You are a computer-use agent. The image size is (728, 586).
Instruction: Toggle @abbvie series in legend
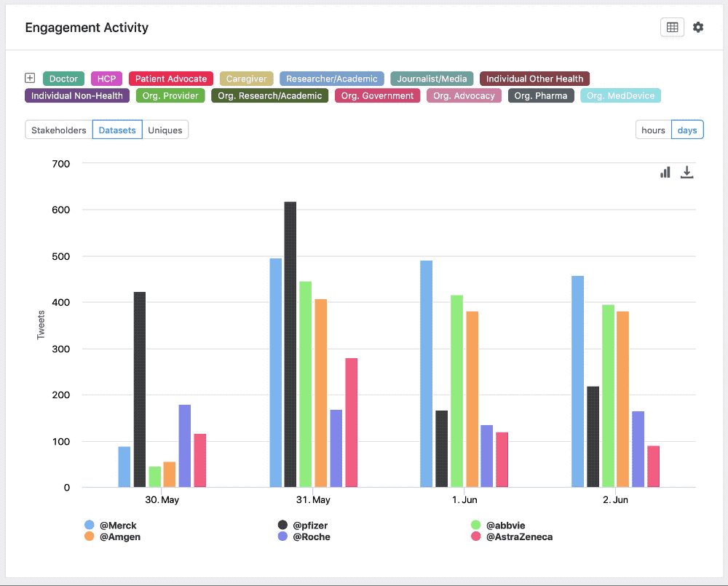point(498,525)
